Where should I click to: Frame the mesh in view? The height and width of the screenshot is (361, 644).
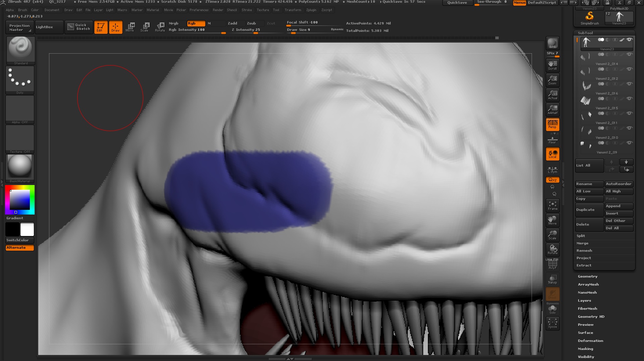coord(552,205)
